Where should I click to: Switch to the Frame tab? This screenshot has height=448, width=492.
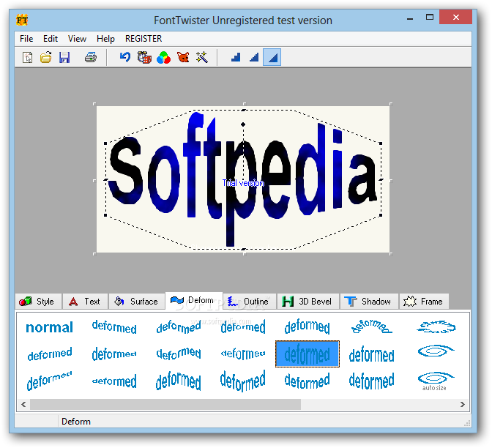point(424,302)
